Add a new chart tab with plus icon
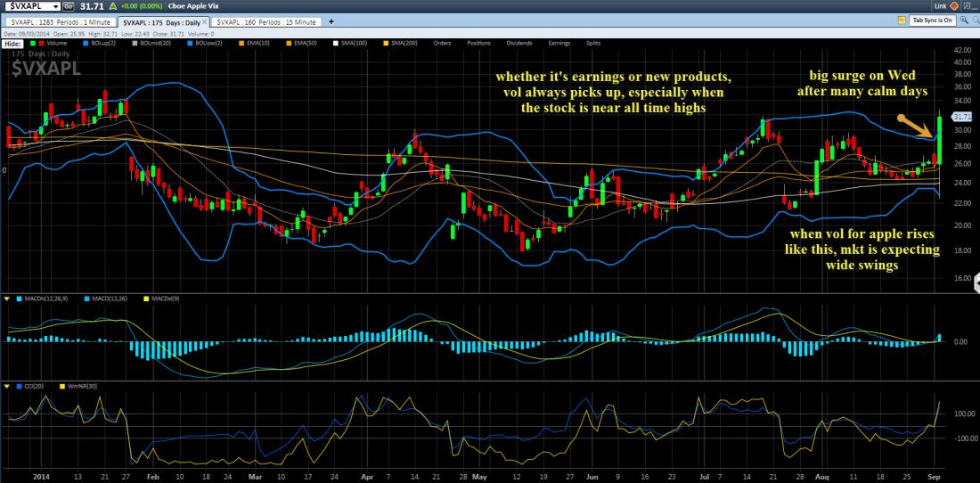 pyautogui.click(x=330, y=20)
